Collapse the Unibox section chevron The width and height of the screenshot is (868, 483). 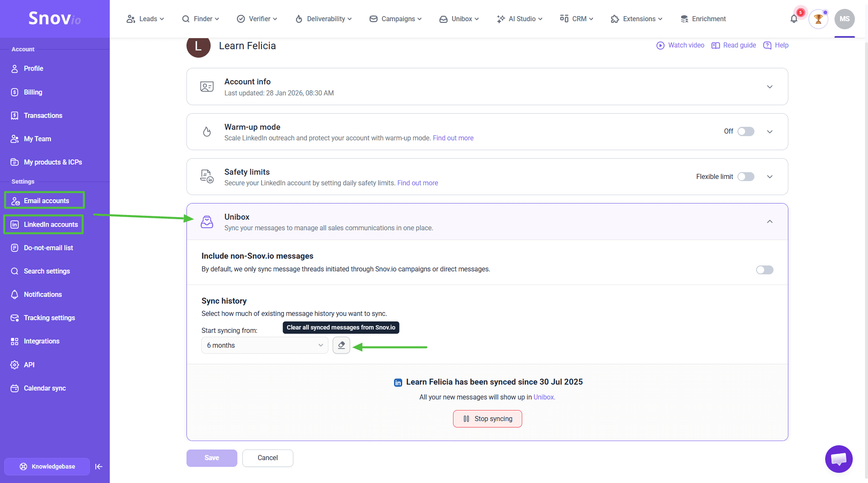pyautogui.click(x=770, y=221)
